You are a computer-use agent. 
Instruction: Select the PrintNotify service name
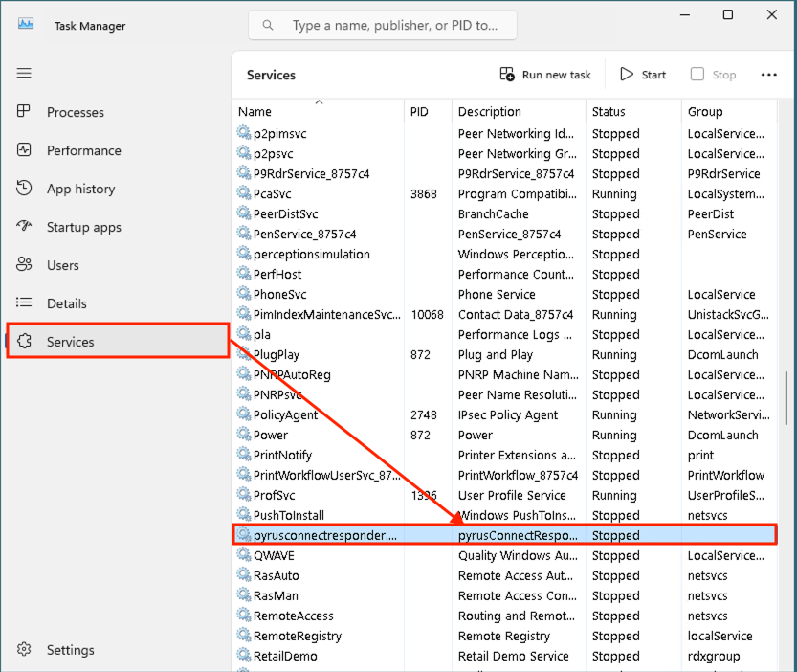[x=282, y=456]
